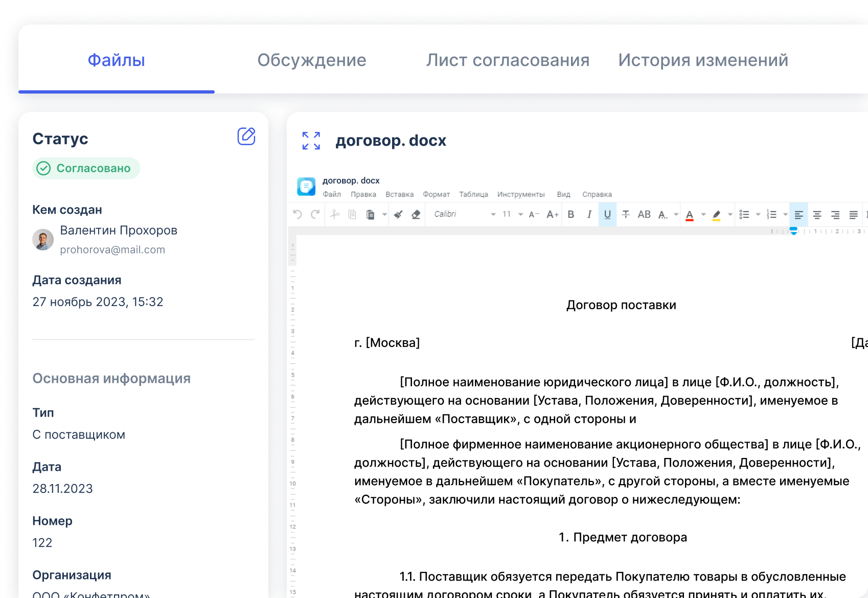Toggle underline formatting
This screenshot has height=598, width=868.
(607, 215)
